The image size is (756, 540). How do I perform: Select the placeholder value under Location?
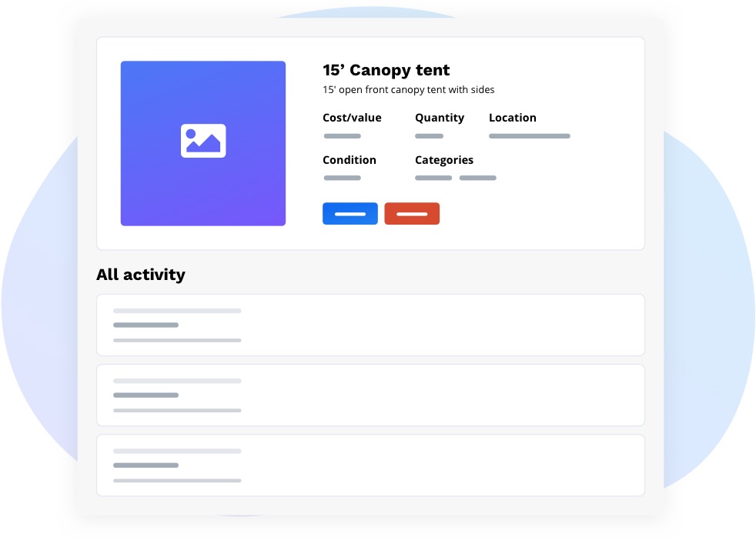tap(529, 136)
